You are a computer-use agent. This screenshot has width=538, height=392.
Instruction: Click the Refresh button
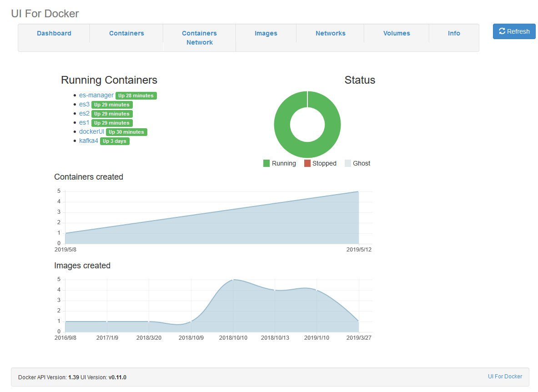point(514,31)
